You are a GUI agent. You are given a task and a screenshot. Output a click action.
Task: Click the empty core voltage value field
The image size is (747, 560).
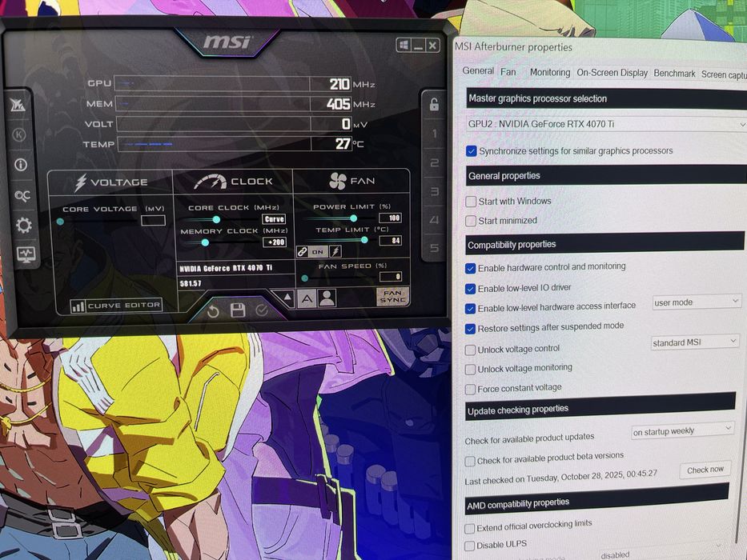pos(154,220)
